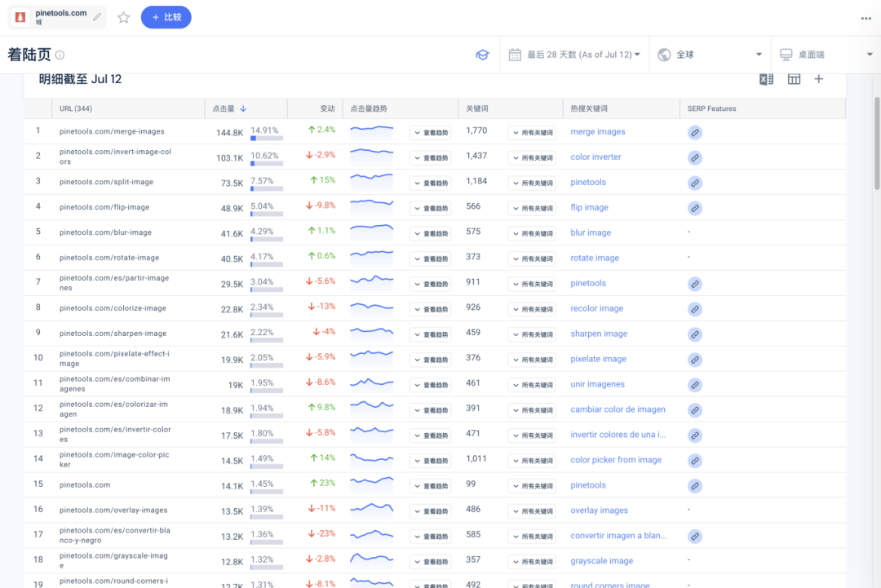Viewport: 881px width, 588px height.
Task: Expand 所有关键词 dropdown in the first row
Action: pos(532,133)
